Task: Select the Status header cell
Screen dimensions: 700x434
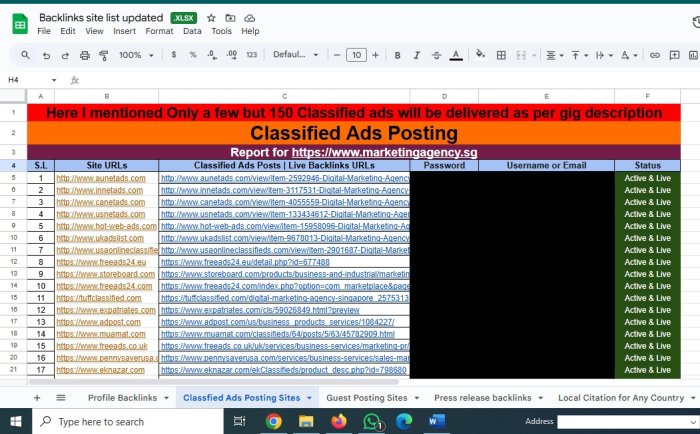Action: [647, 165]
